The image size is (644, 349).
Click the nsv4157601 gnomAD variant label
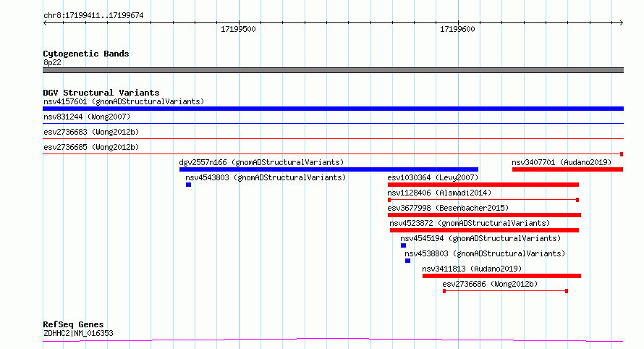(124, 101)
